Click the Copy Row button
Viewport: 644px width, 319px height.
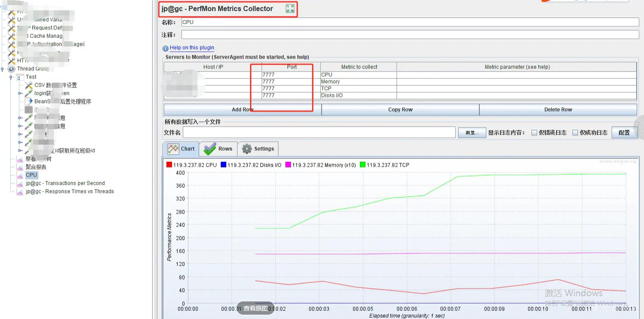point(400,110)
